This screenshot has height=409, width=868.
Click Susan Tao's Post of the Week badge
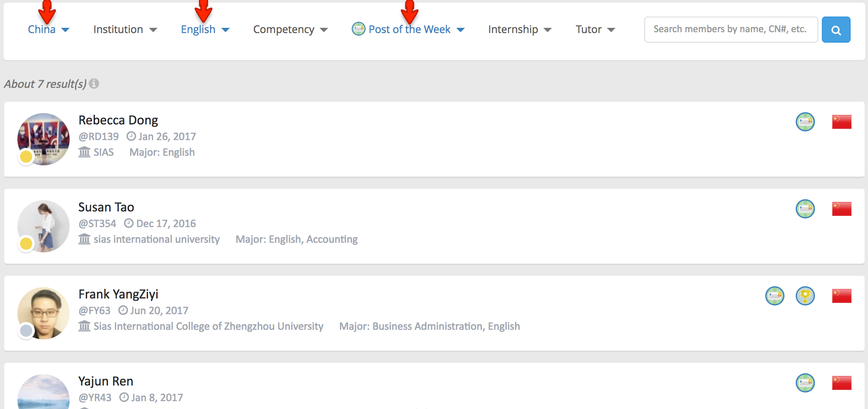pyautogui.click(x=805, y=209)
